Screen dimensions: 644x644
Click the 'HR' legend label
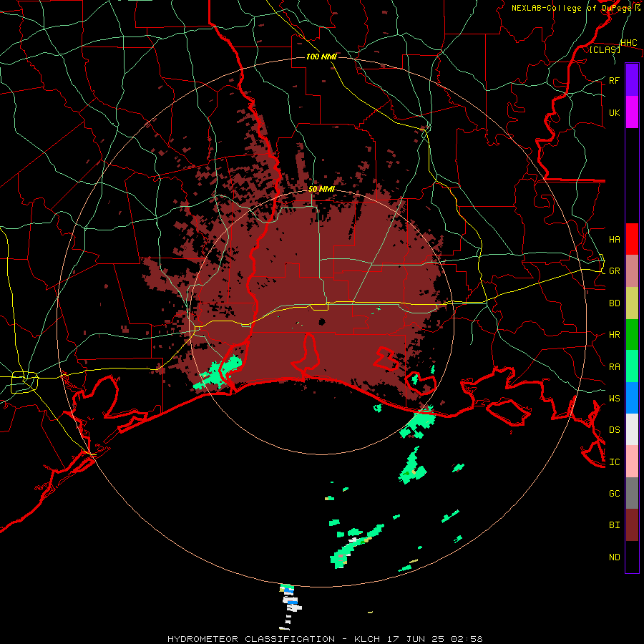tap(615, 335)
